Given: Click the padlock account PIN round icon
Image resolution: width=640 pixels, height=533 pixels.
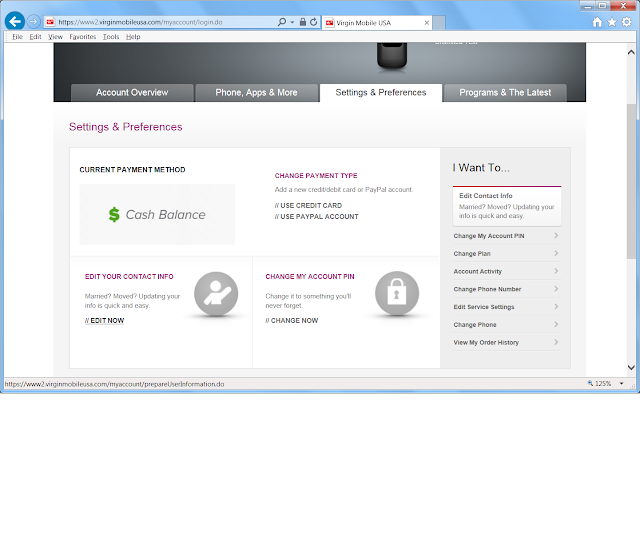Looking at the screenshot, I should click(x=397, y=293).
